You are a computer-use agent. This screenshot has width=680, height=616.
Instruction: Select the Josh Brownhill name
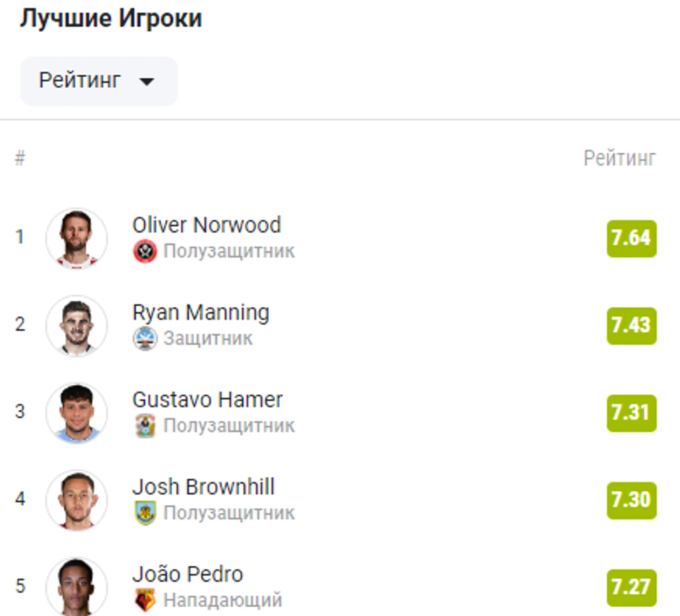[x=204, y=487]
